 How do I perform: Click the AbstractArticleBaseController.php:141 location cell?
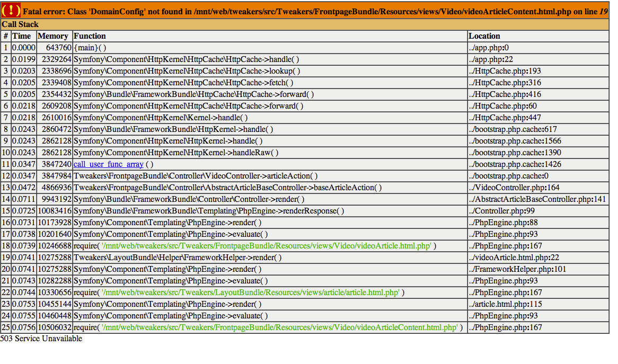point(538,199)
